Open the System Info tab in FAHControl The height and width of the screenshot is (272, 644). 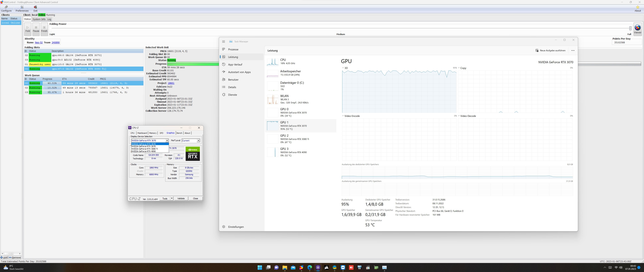39,19
